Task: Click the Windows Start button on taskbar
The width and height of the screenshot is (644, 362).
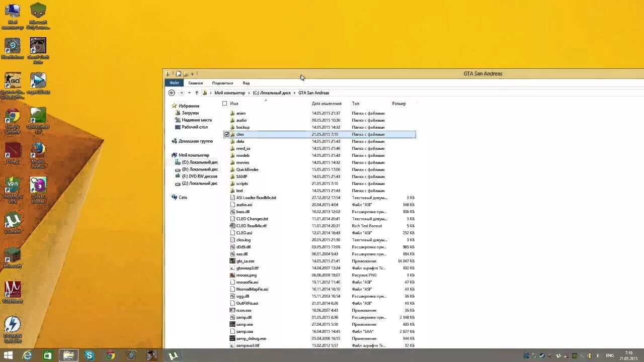Action: tap(8, 355)
